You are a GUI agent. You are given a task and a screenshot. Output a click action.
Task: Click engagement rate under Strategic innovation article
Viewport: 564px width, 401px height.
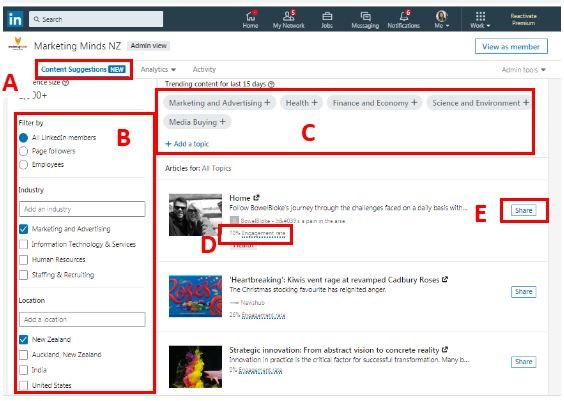point(260,370)
